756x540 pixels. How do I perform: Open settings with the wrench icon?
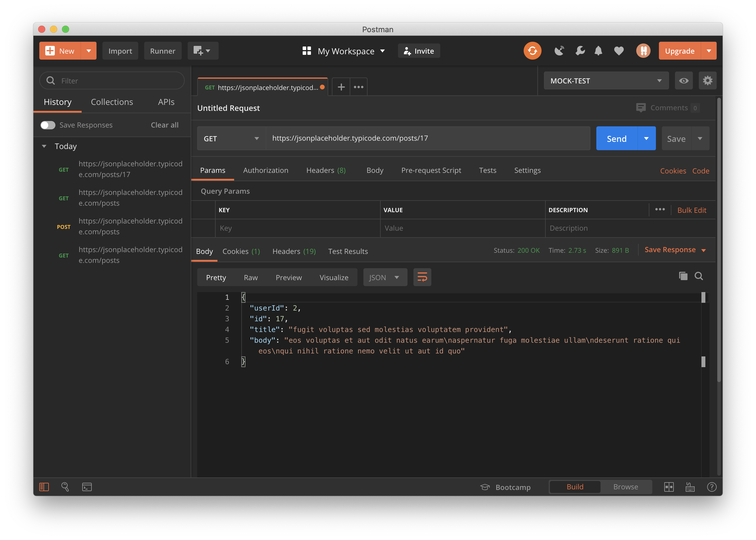[x=580, y=51]
